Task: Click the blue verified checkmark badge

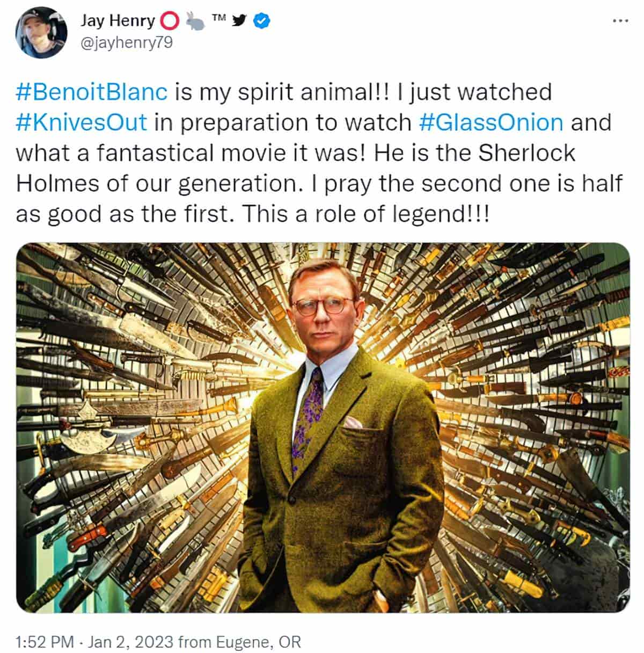Action: coord(261,21)
